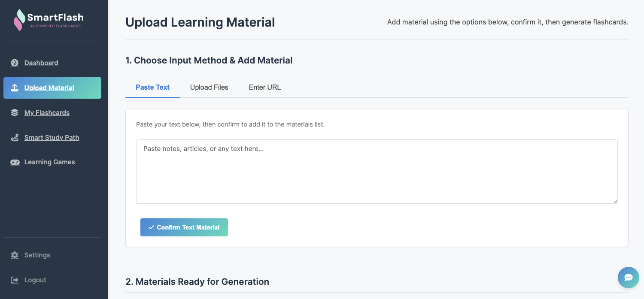644x299 pixels.
Task: Go to the Dashboard text link
Action: (x=41, y=63)
